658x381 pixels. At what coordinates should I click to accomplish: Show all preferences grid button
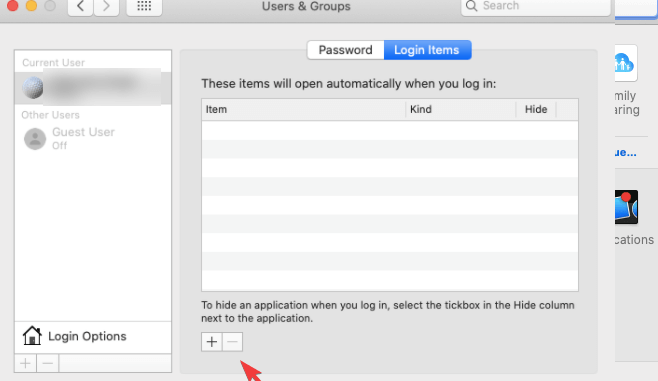[144, 6]
